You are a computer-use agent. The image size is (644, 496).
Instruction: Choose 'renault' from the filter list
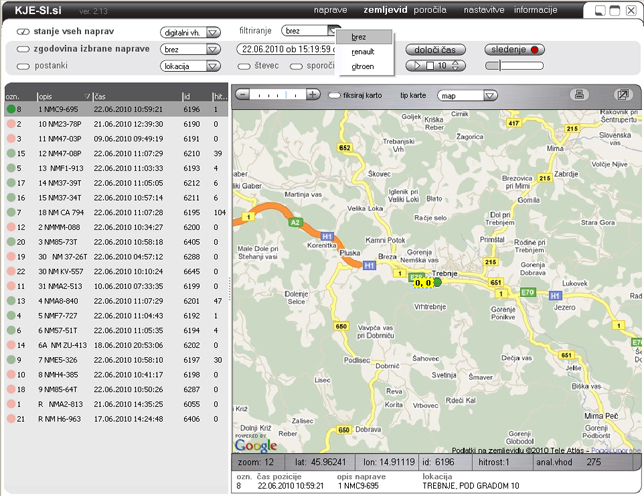363,51
